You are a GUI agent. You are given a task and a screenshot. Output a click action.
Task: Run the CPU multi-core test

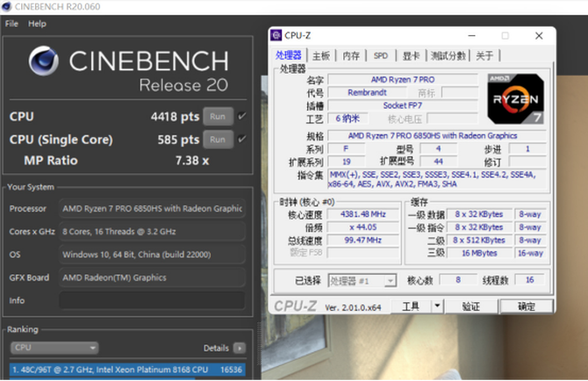click(x=218, y=116)
